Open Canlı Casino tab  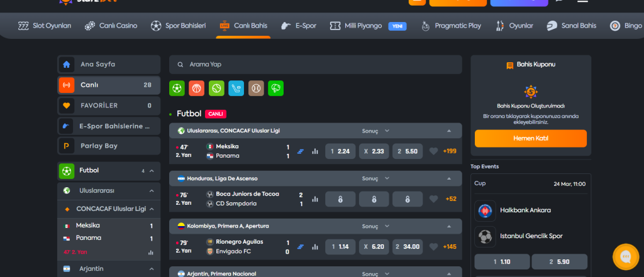111,26
